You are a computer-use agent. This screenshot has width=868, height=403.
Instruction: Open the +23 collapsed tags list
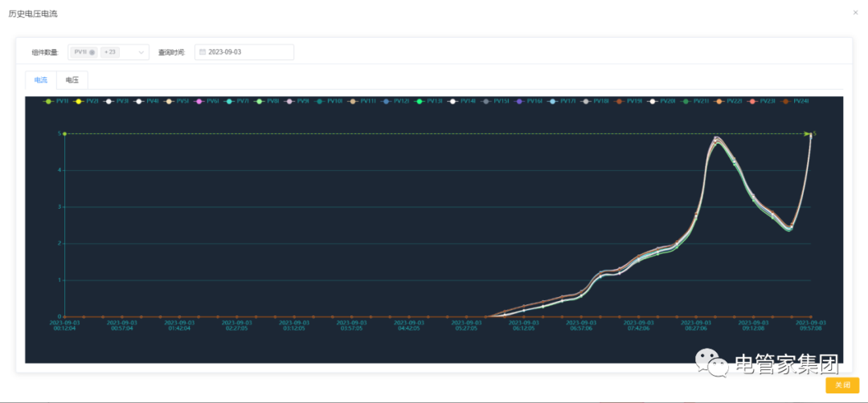click(109, 52)
